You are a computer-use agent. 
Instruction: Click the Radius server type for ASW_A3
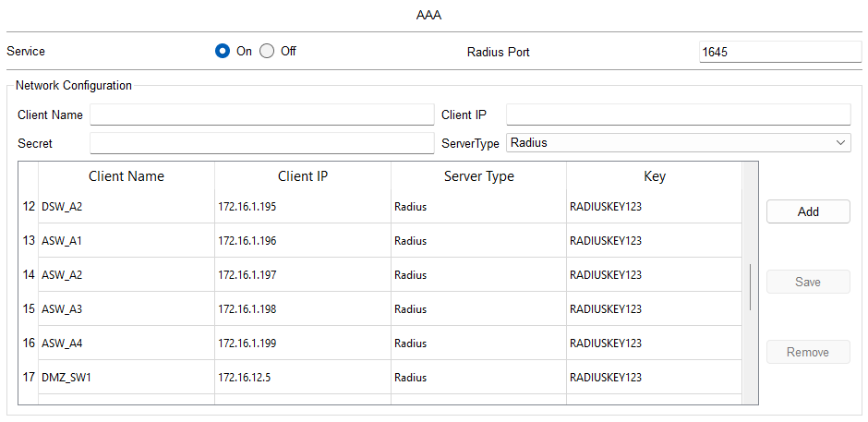point(479,308)
